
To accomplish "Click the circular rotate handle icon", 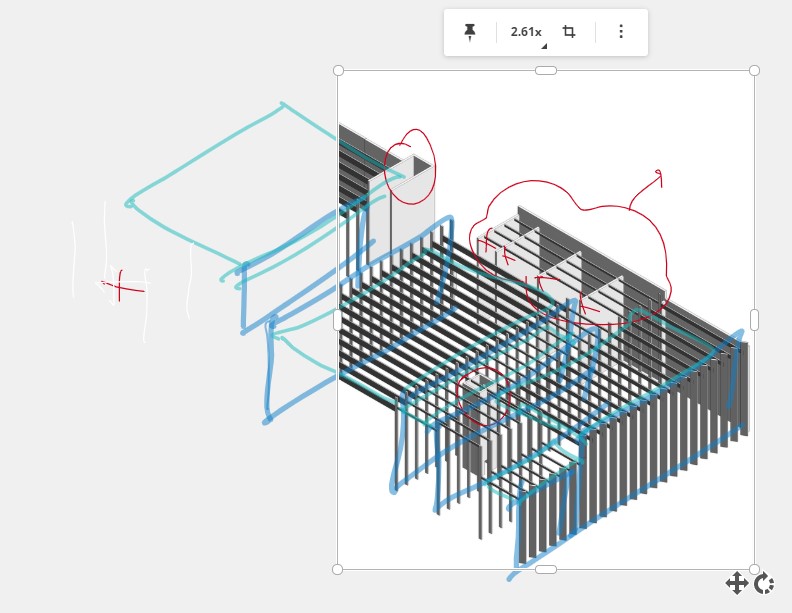I will pos(765,584).
